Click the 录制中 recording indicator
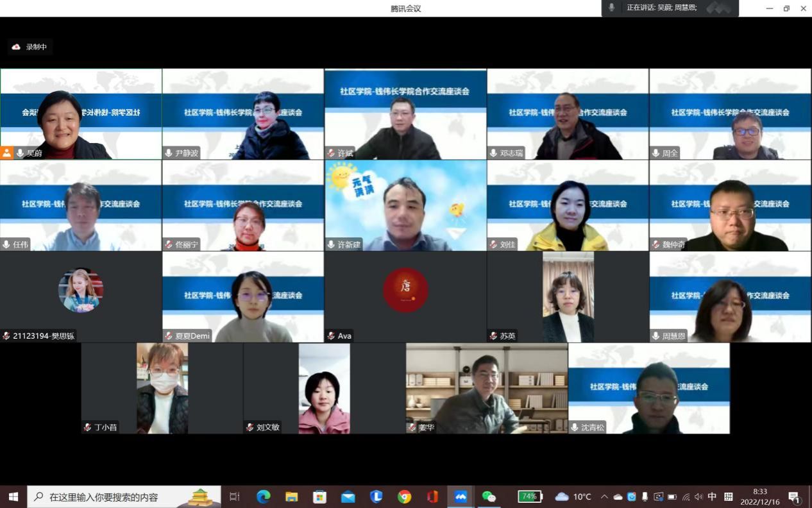The image size is (812, 508). tap(30, 47)
